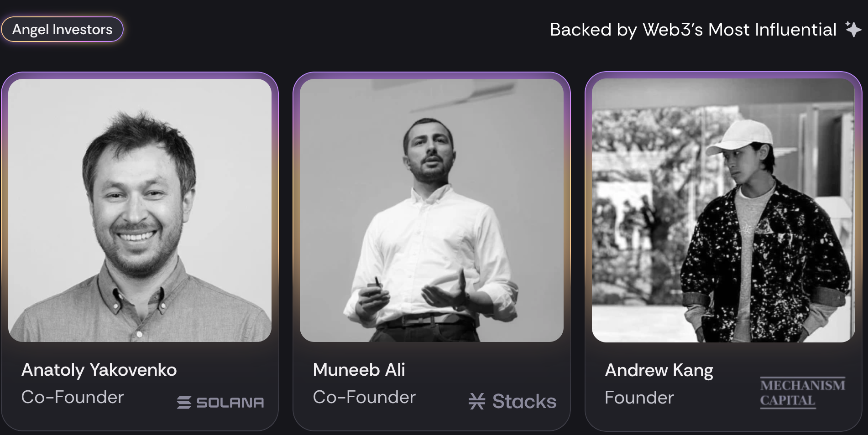868x435 pixels.
Task: Click the Anatoly Yakovenko name
Action: tap(99, 370)
